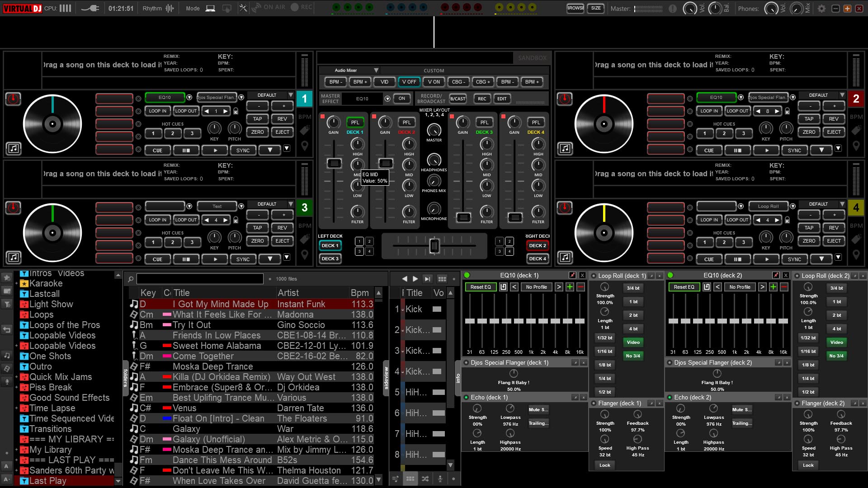Enable Flanger (deck 2) effect indicator
This screenshot has width=868, height=488.
(797, 404)
